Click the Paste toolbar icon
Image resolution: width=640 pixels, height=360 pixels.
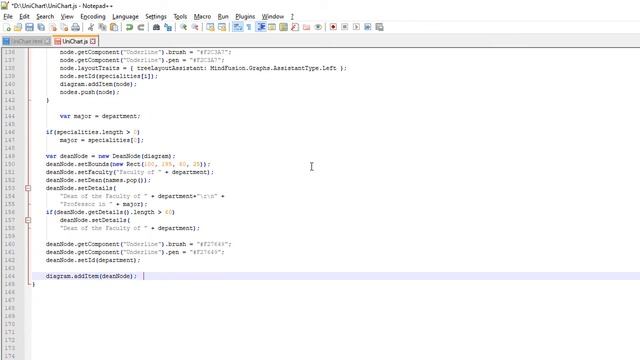114,27
